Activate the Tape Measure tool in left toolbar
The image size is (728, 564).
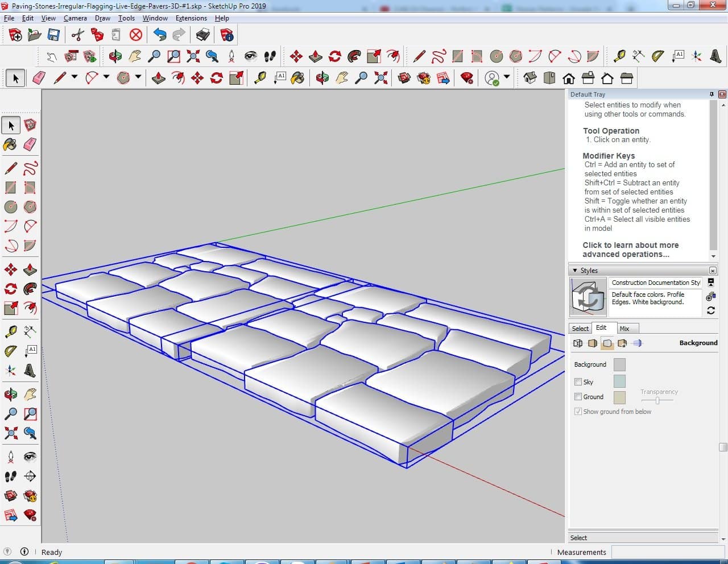click(x=10, y=331)
